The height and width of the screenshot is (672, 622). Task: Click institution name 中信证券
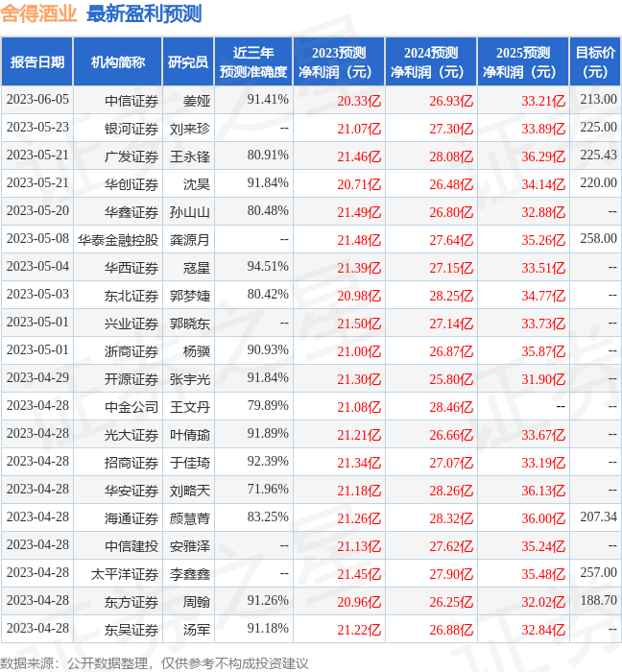(x=132, y=101)
